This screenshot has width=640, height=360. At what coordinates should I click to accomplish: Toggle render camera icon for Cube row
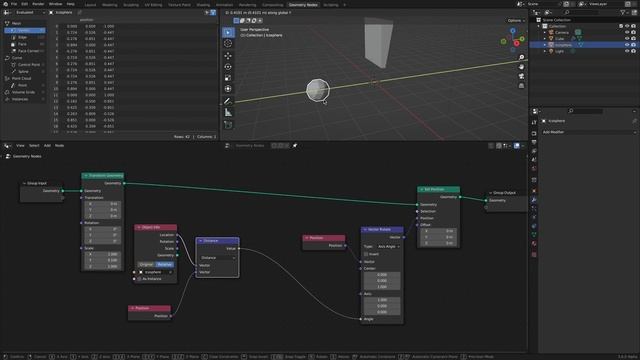tap(633, 38)
